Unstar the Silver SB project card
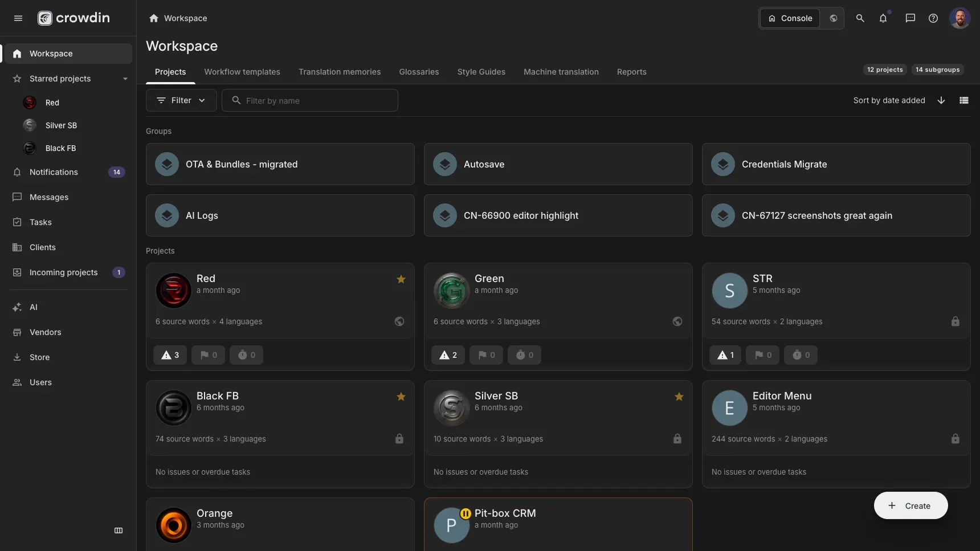Screen dimensions: 980x551 point(679,397)
